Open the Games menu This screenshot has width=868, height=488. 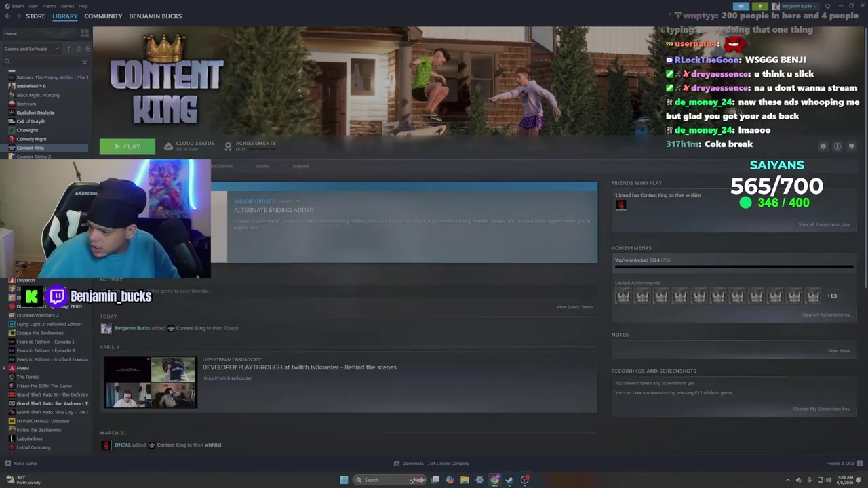[x=67, y=6]
